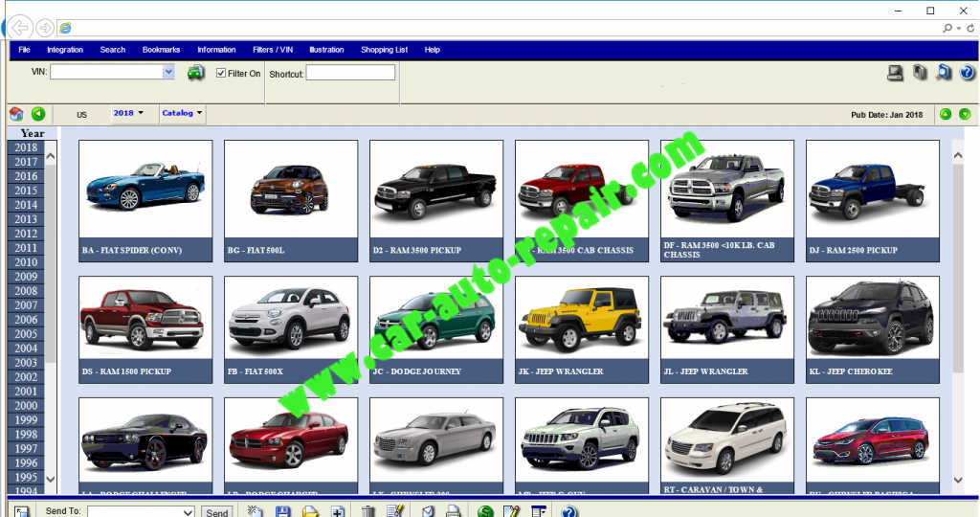Click the blue book icon in the top-right toolbar
980x517 pixels.
pyautogui.click(x=944, y=73)
